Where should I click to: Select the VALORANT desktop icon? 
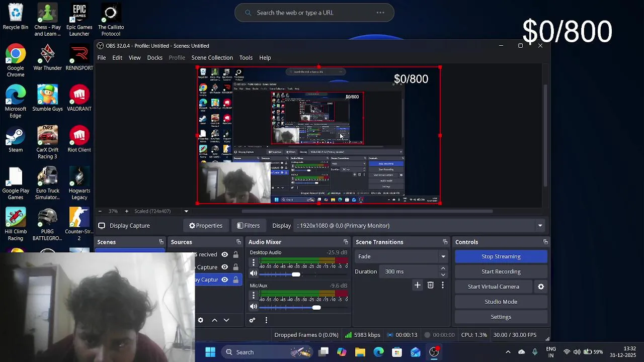79,98
